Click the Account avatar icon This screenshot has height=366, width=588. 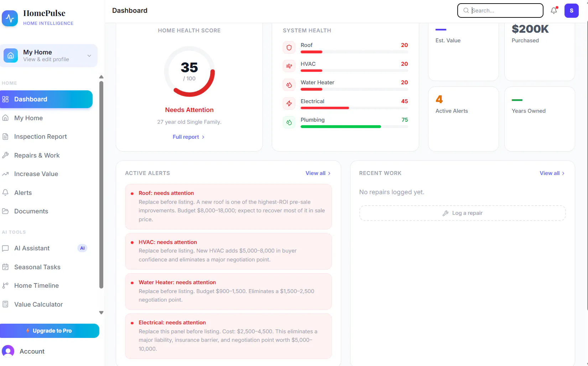8,351
